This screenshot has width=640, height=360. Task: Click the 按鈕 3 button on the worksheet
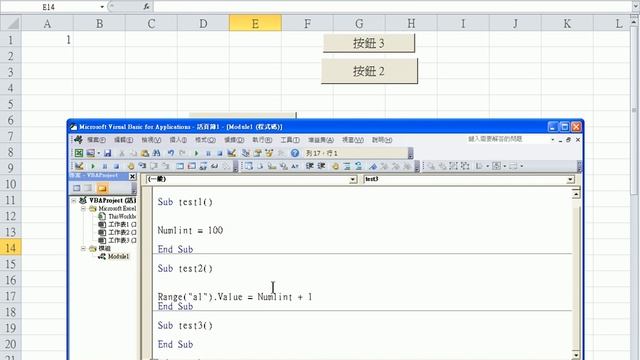click(369, 43)
